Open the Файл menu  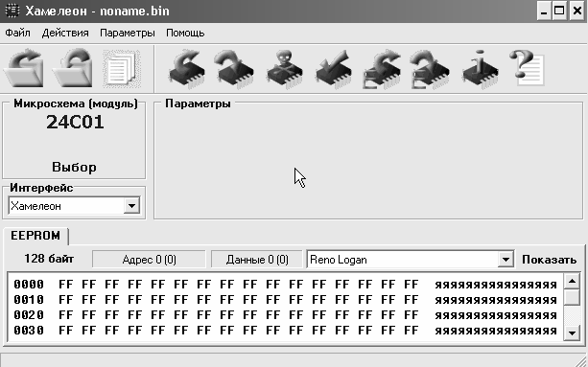pyautogui.click(x=17, y=33)
